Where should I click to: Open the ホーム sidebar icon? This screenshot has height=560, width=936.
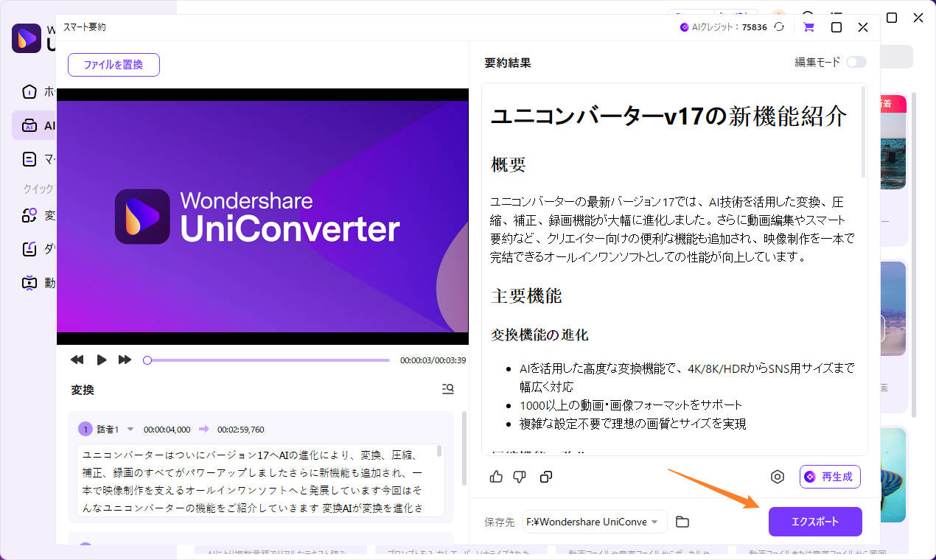[x=29, y=91]
